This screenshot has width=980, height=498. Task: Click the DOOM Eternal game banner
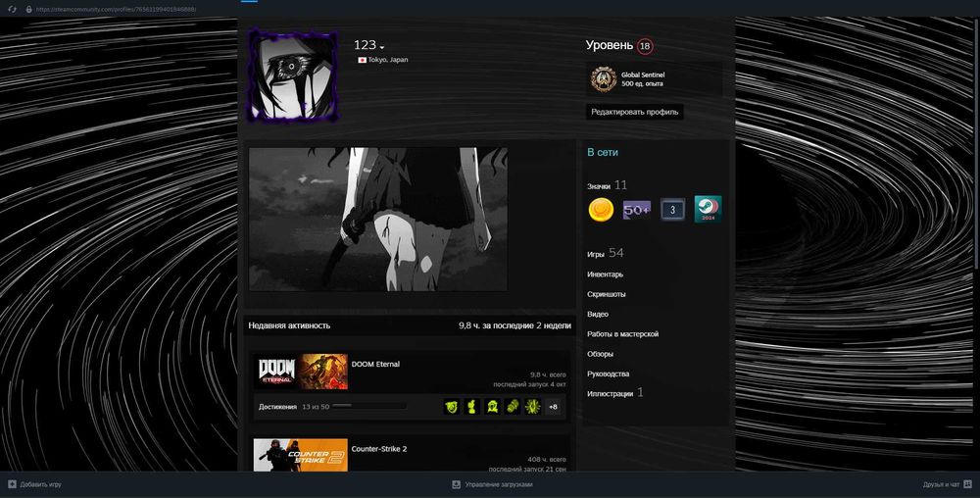301,372
